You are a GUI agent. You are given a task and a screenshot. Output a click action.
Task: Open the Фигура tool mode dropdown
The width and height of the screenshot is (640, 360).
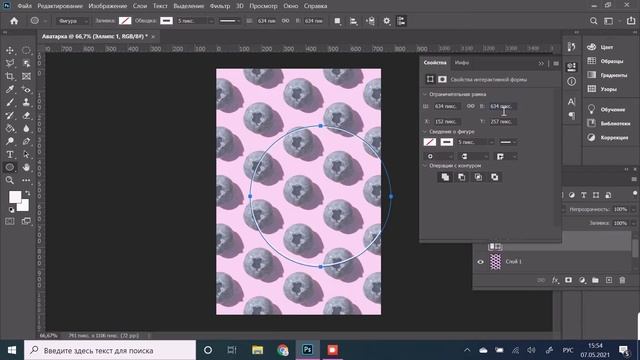73,21
